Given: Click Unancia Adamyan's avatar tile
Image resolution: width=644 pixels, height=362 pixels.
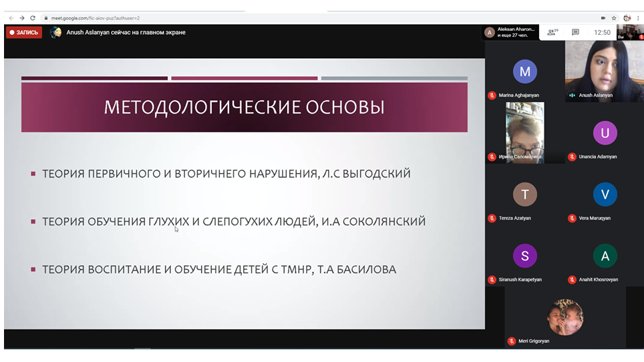Looking at the screenshot, I should tap(605, 133).
